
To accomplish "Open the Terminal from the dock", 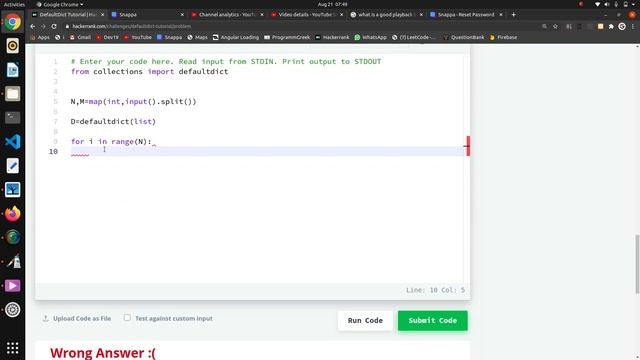I will (13, 118).
